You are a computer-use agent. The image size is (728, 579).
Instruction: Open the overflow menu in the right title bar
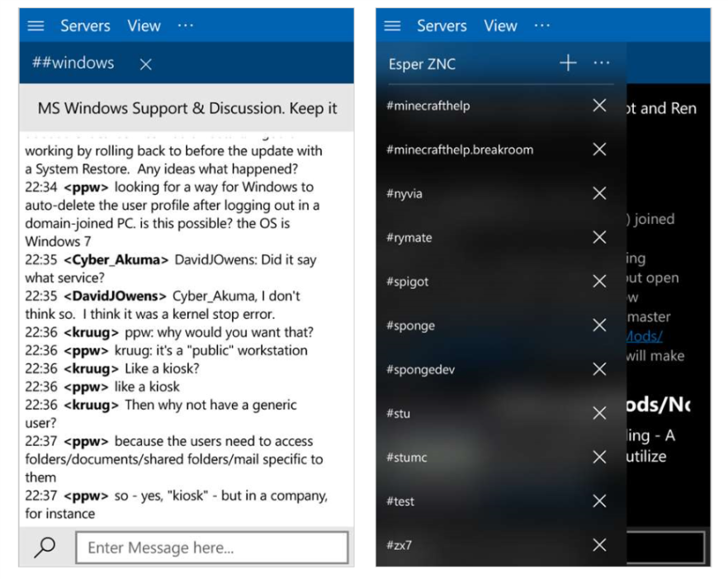tap(542, 26)
